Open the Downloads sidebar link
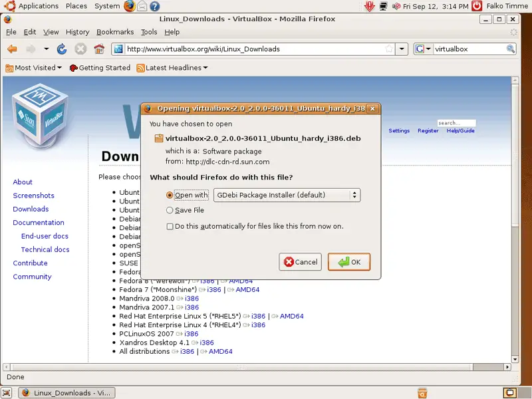The height and width of the screenshot is (399, 532). coord(31,209)
